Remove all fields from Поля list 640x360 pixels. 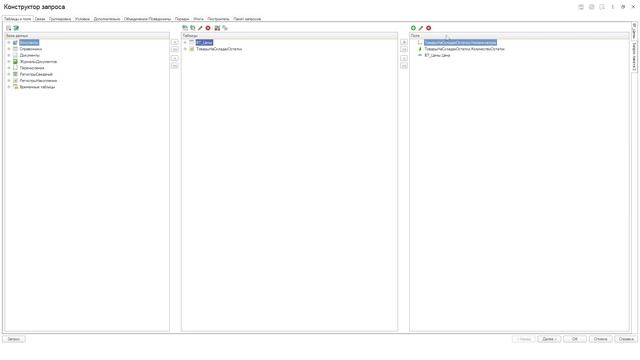pyautogui.click(x=404, y=66)
